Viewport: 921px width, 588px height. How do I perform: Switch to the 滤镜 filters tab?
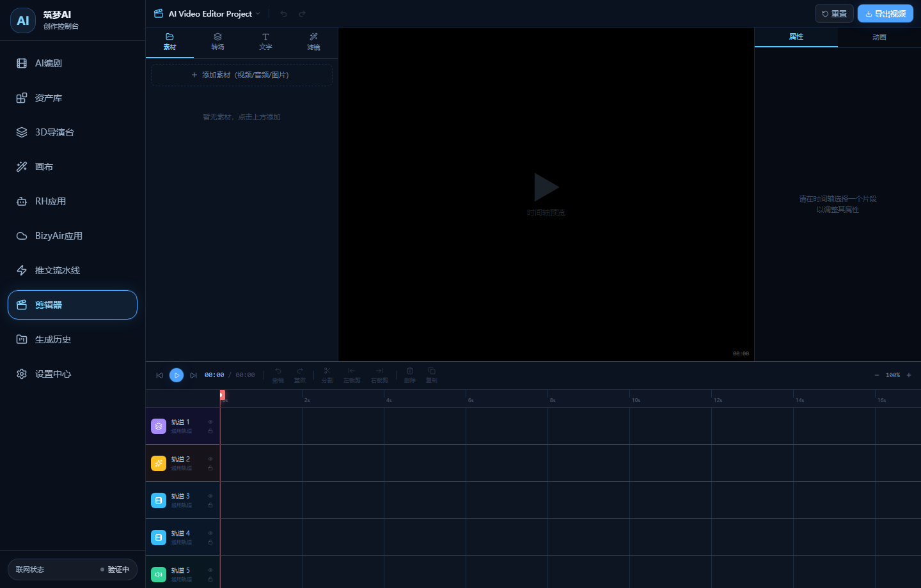point(313,42)
